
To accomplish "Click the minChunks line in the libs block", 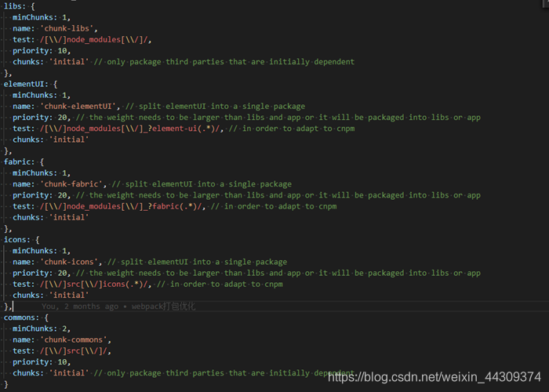I will tap(42, 17).
